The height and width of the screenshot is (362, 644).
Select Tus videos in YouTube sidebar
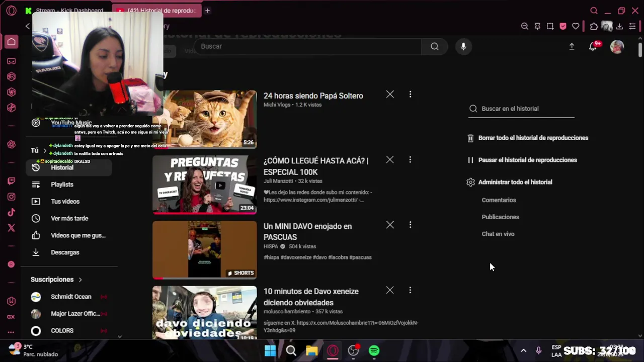69,202
